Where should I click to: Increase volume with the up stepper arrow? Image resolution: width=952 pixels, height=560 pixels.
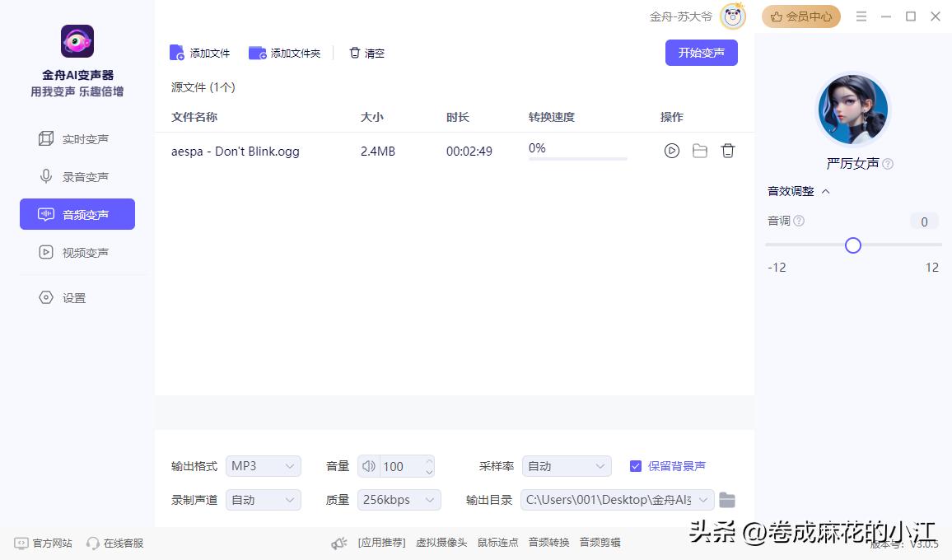coord(429,461)
